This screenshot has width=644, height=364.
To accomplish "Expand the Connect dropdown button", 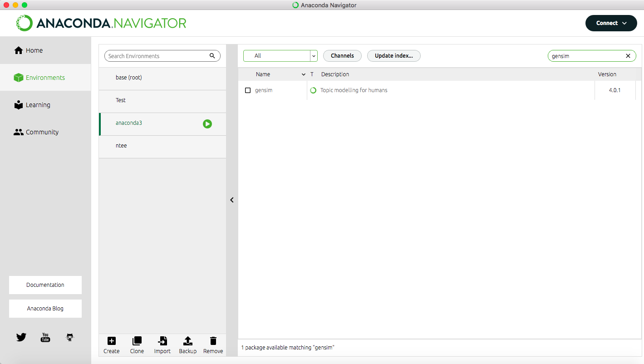I will point(611,23).
